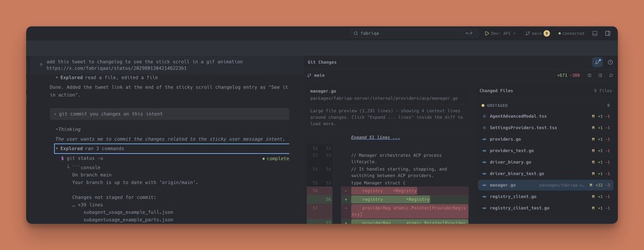Click the '⌘⇧P' shortcut hint in search

click(x=469, y=33)
